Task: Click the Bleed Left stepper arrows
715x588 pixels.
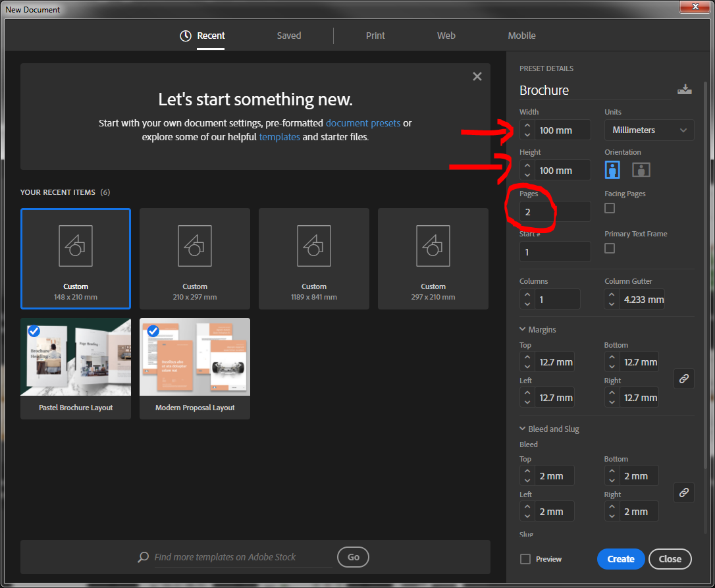Action: [527, 512]
